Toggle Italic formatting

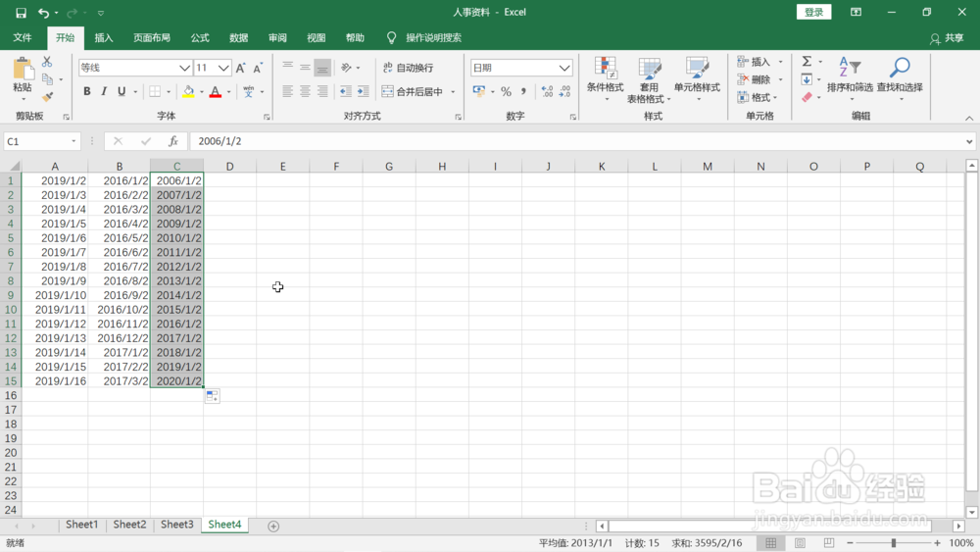click(104, 92)
